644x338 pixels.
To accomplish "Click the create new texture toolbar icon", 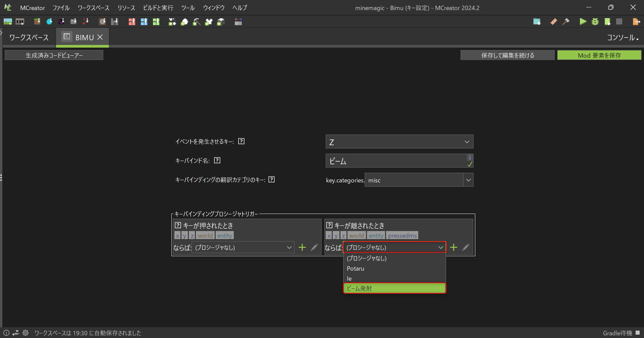I will tap(8, 22).
